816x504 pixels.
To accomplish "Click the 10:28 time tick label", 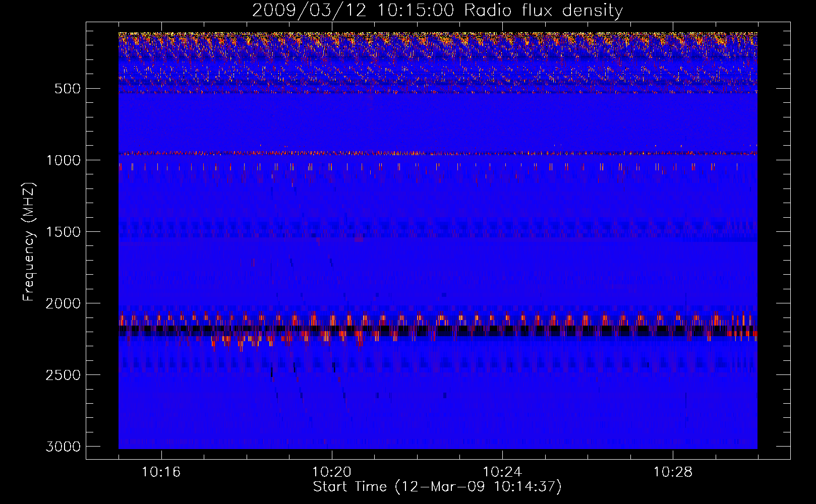I will (673, 472).
